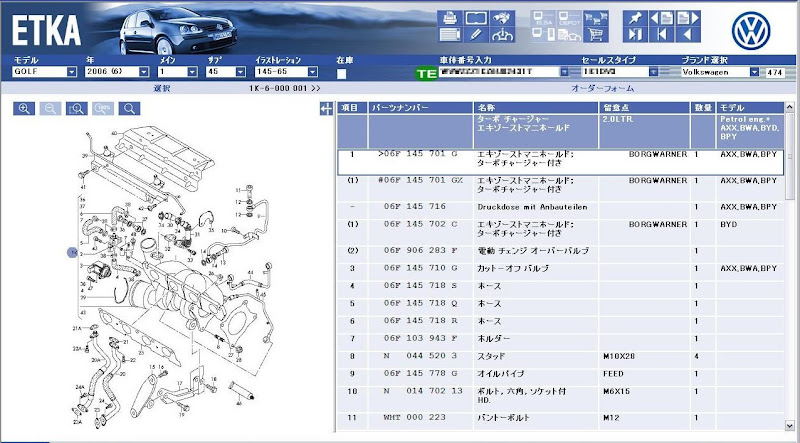This screenshot has width=800, height=443.
Task: Select オイルパイプ 06F 145 778 G row
Action: point(560,377)
